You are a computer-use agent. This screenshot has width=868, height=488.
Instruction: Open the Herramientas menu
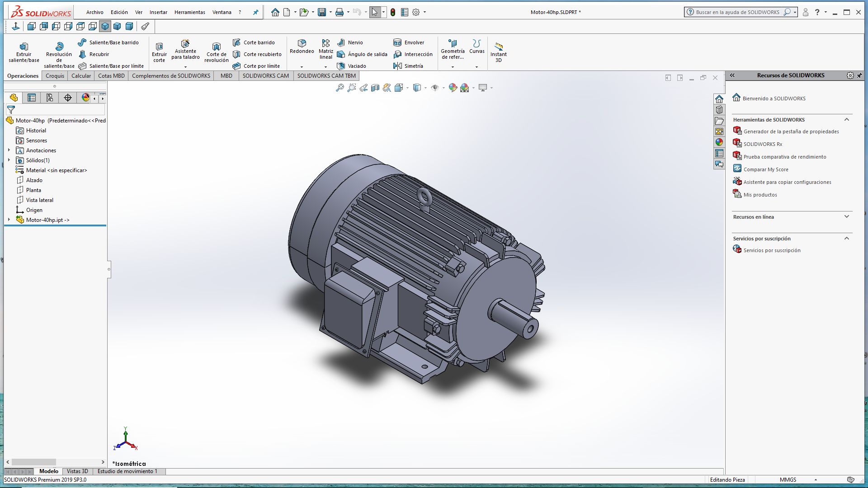tap(189, 12)
